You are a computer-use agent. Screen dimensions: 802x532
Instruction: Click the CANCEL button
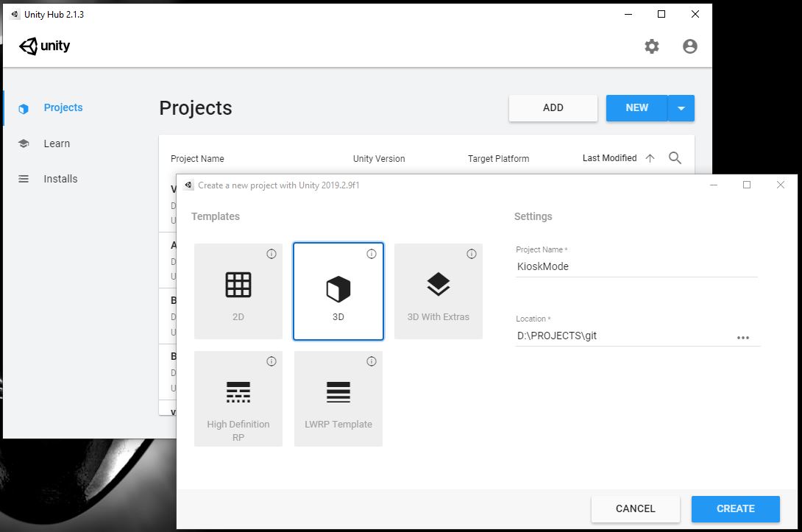point(635,509)
